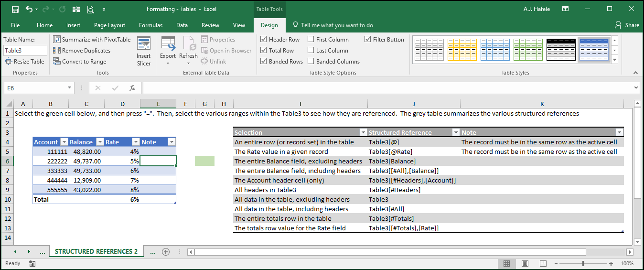Click the Table Name input field
The height and width of the screenshot is (270, 644).
click(x=25, y=50)
